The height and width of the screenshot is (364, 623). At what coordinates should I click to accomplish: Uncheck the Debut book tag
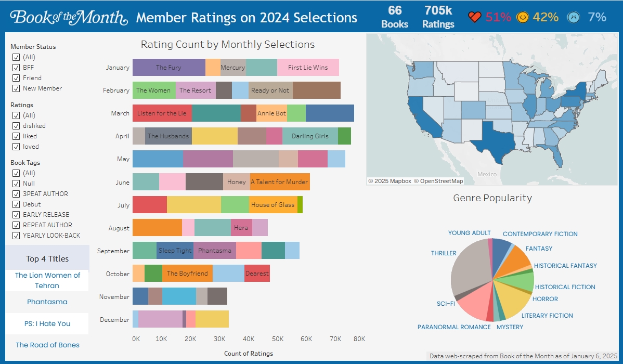[x=16, y=204]
